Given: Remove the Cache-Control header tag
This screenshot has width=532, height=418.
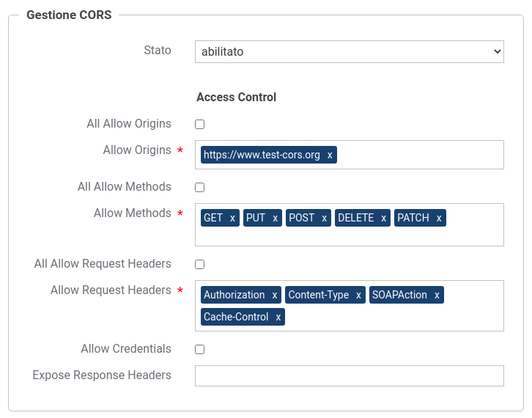Looking at the screenshot, I should [278, 317].
